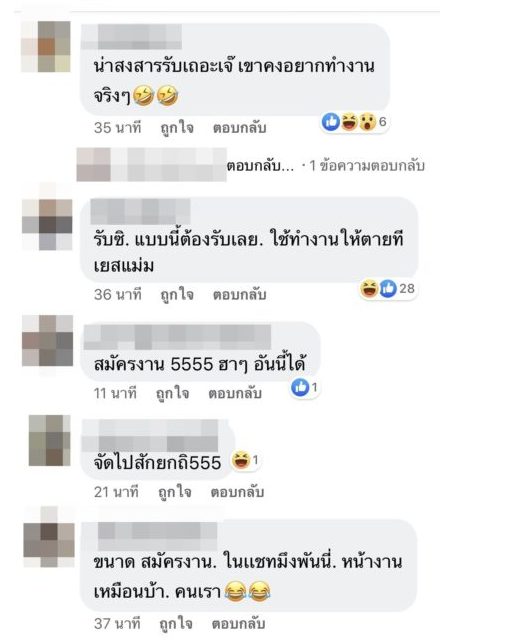Like (ถูกใจ) the 36 นาที comment
Viewport: 519px width, 640px height.
coord(177,294)
